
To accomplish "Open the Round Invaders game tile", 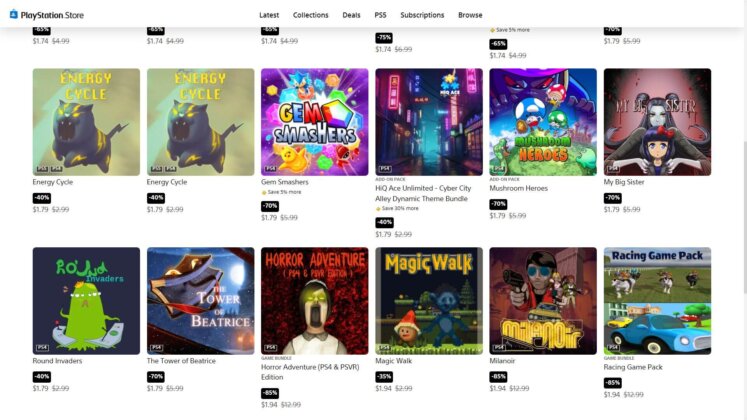I will pyautogui.click(x=86, y=301).
